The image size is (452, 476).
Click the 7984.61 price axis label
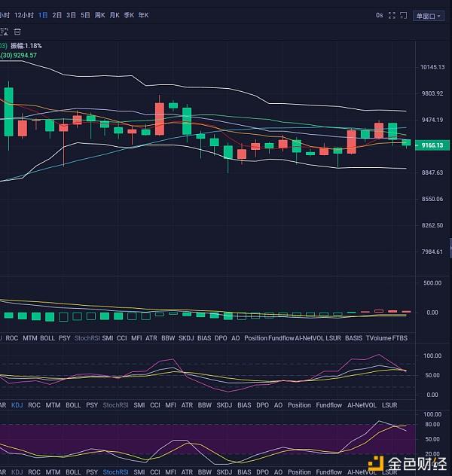click(x=432, y=252)
